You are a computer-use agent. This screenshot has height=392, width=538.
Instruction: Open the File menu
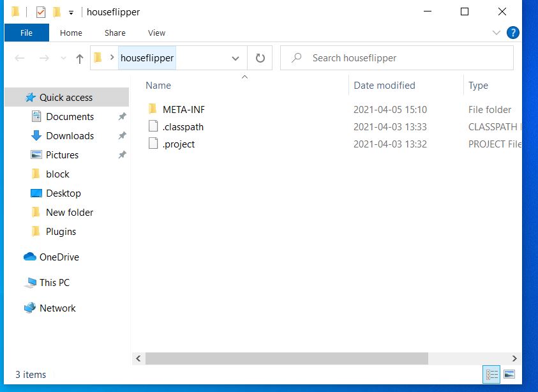[26, 33]
